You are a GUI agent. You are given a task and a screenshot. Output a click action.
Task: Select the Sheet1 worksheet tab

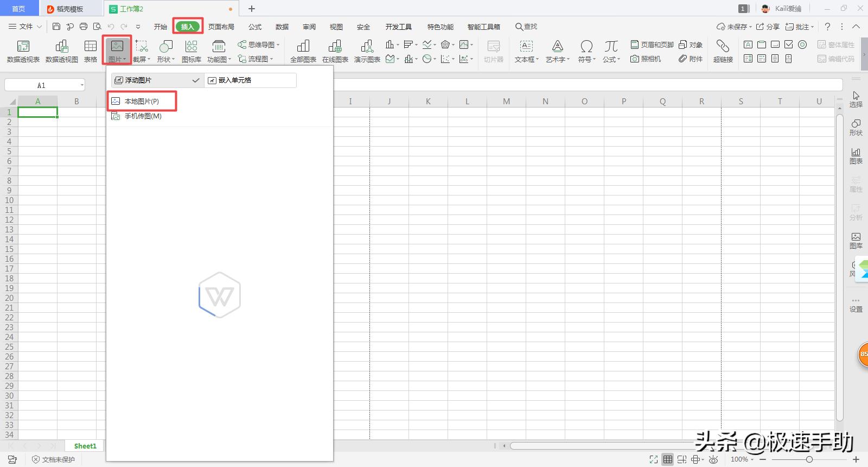[x=85, y=446]
